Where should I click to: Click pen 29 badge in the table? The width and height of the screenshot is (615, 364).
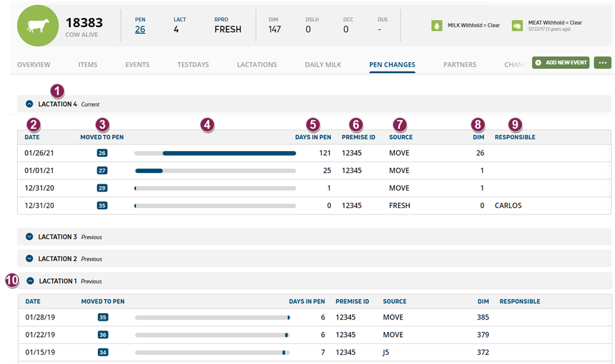point(102,188)
